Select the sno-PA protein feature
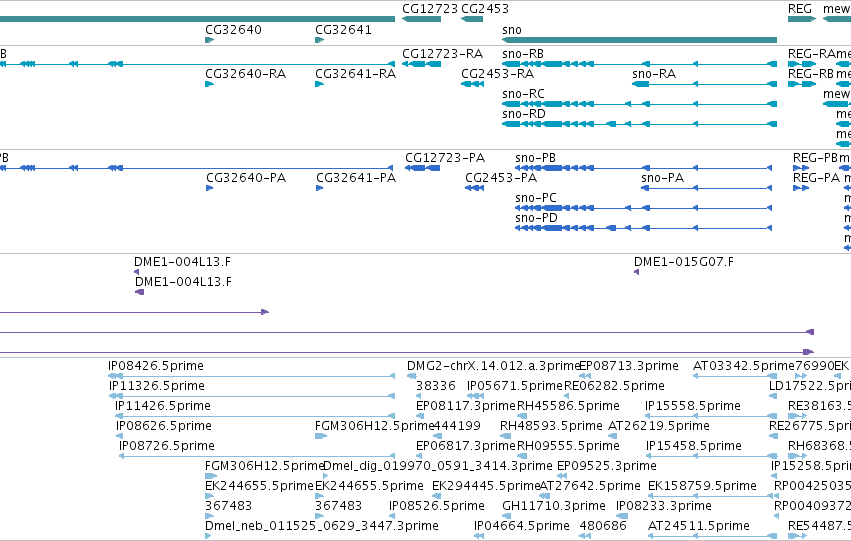 706,188
